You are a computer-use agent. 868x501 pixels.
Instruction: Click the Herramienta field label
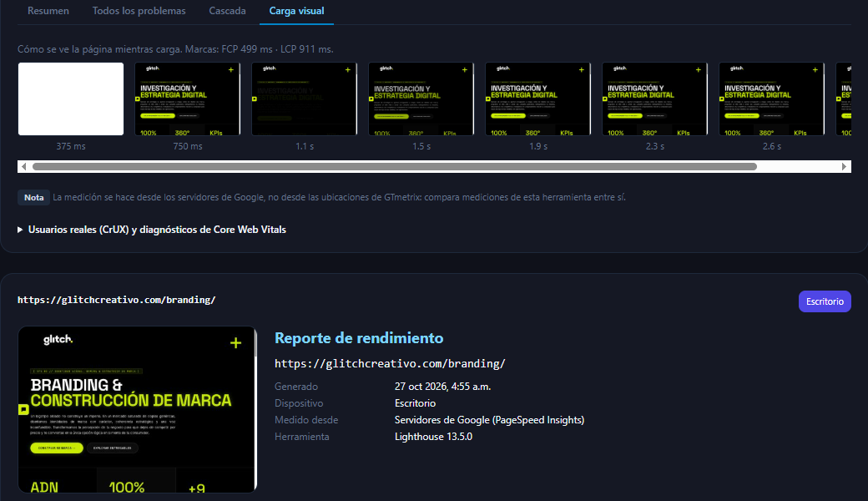point(301,437)
